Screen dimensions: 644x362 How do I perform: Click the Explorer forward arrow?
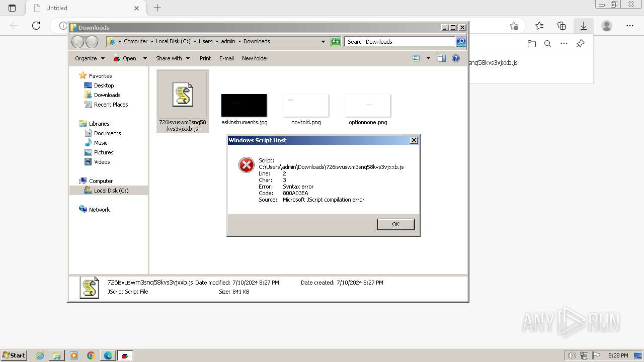pos(92,42)
